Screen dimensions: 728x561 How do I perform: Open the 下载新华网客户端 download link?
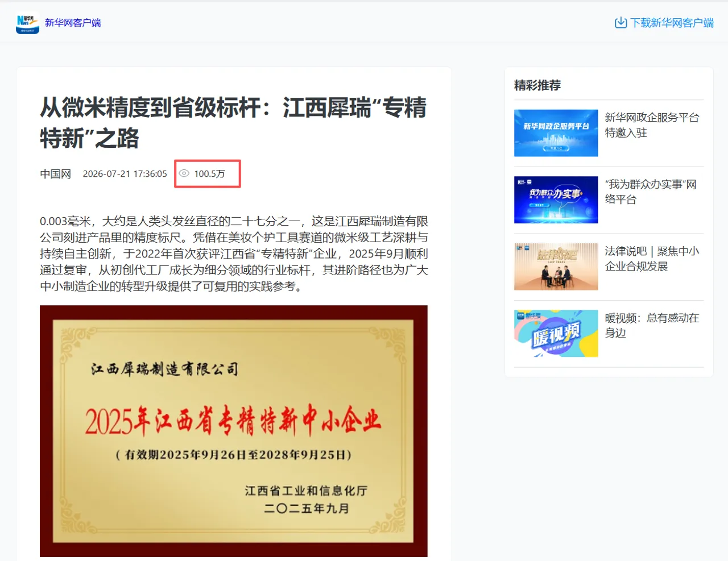click(x=672, y=23)
